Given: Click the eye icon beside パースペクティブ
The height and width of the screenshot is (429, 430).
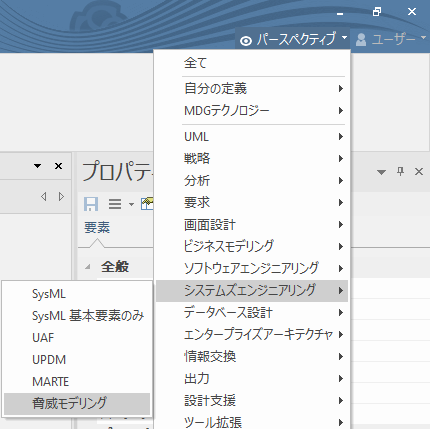Looking at the screenshot, I should tap(246, 41).
